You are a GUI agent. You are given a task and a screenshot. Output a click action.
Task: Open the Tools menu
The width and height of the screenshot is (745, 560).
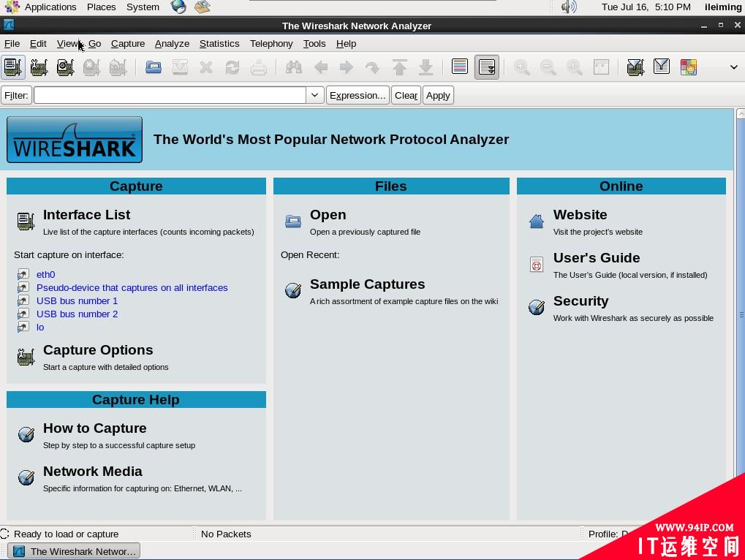(314, 44)
